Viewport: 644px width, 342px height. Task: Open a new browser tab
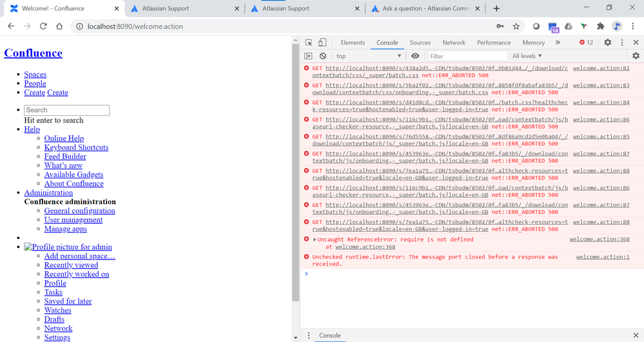(496, 8)
